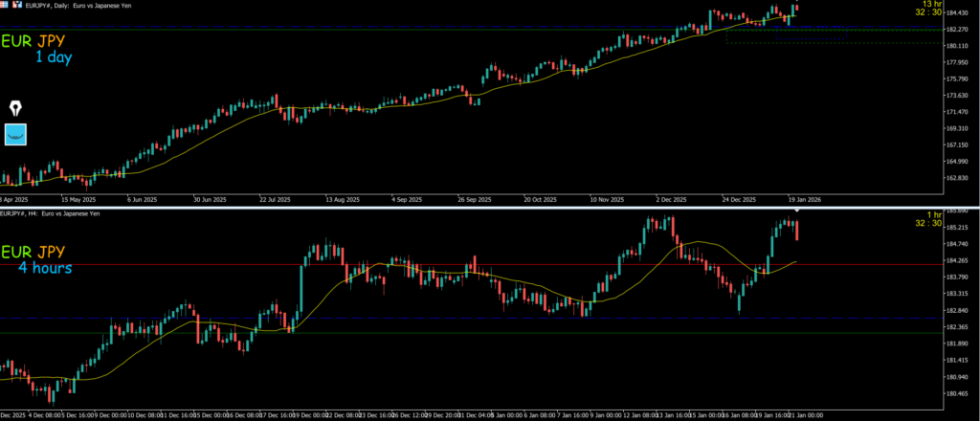Click the pen nib icon on daily chart
Screen dimensions: 980x421
pos(16,108)
